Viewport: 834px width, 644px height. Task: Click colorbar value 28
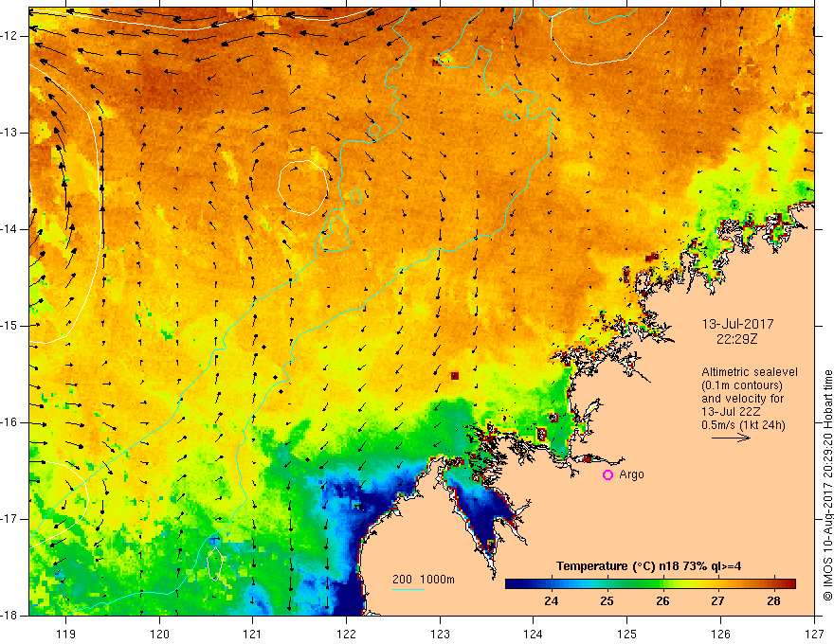click(x=773, y=601)
